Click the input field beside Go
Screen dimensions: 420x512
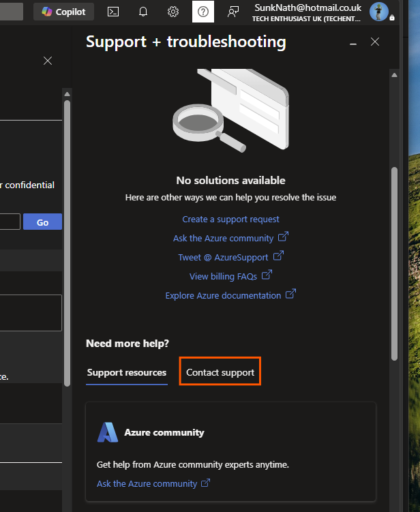pos(10,222)
